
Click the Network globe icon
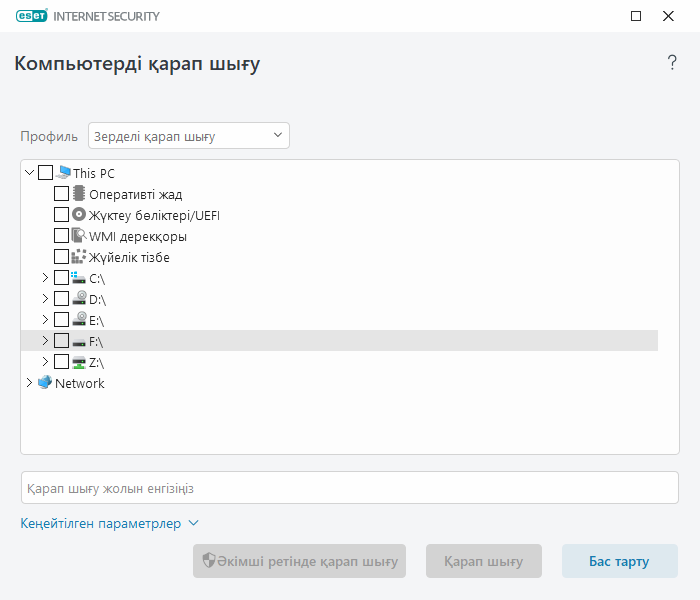[45, 383]
